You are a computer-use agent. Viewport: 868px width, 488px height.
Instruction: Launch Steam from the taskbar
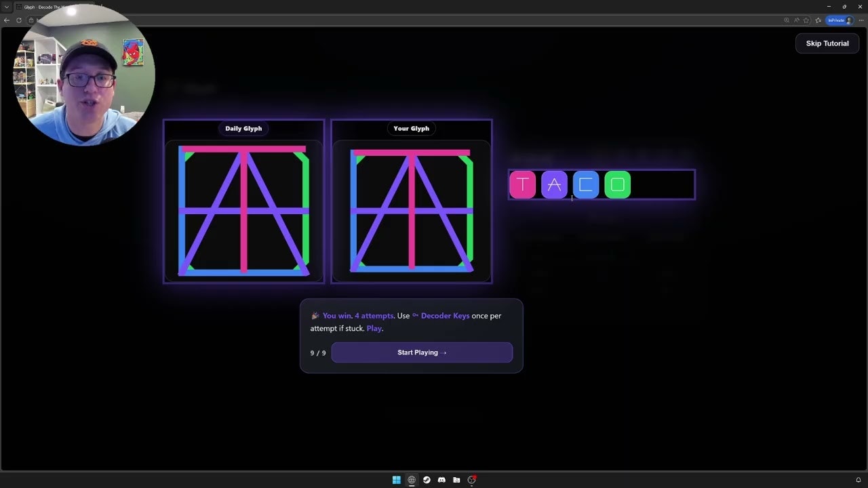pyautogui.click(x=427, y=479)
